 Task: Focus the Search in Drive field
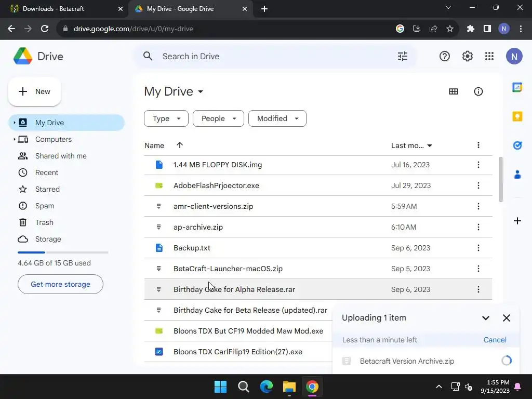[x=276, y=56]
